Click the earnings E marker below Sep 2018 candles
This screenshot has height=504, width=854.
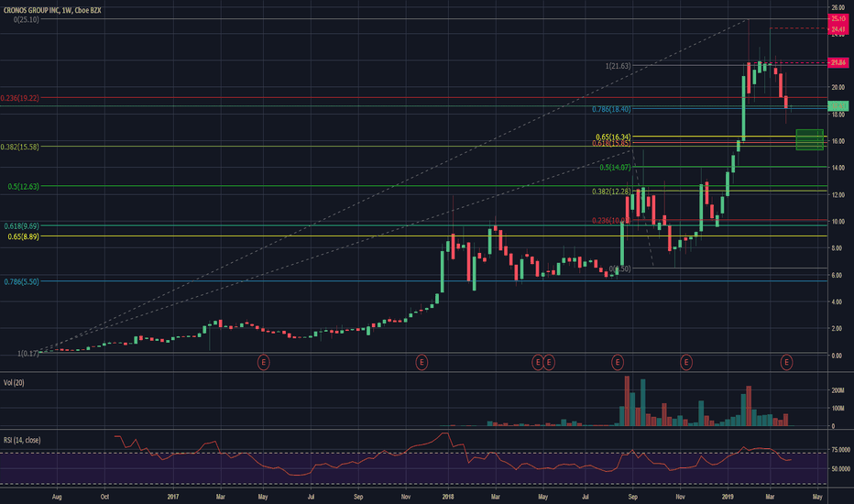[x=617, y=362]
